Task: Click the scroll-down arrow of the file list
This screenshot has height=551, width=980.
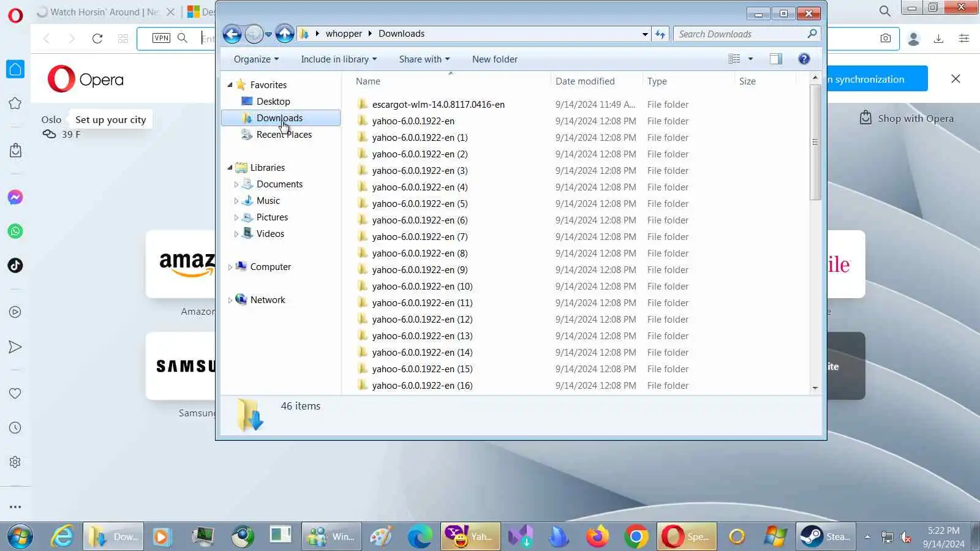Action: pyautogui.click(x=815, y=388)
